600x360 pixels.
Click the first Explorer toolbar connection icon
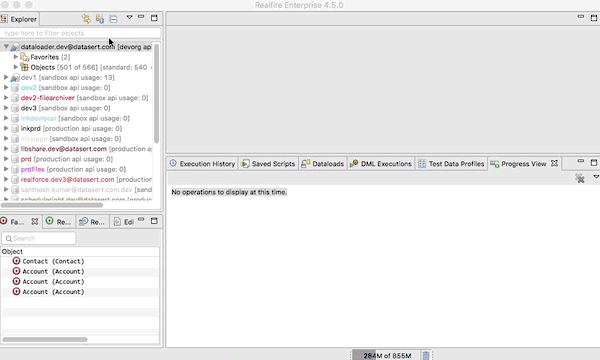coord(86,18)
